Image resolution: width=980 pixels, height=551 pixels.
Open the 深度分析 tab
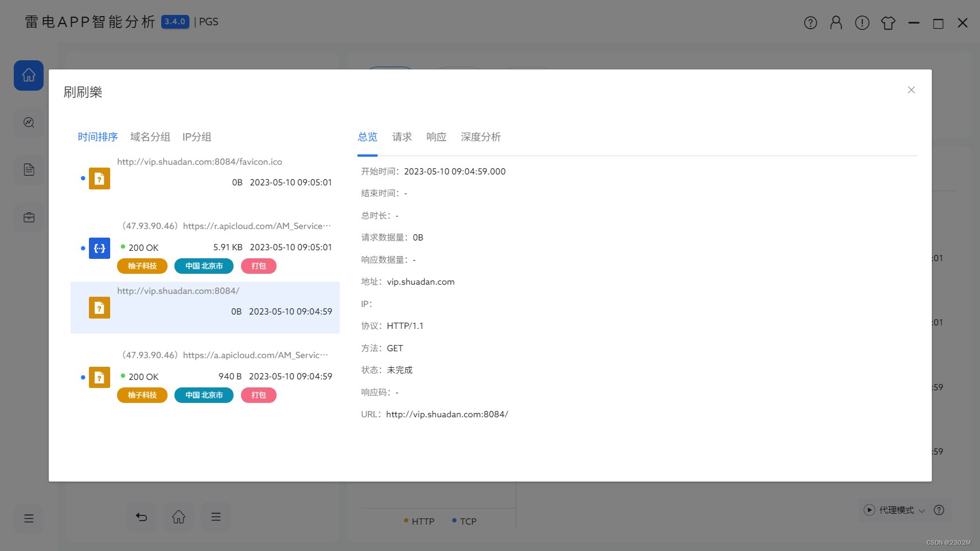coord(481,137)
